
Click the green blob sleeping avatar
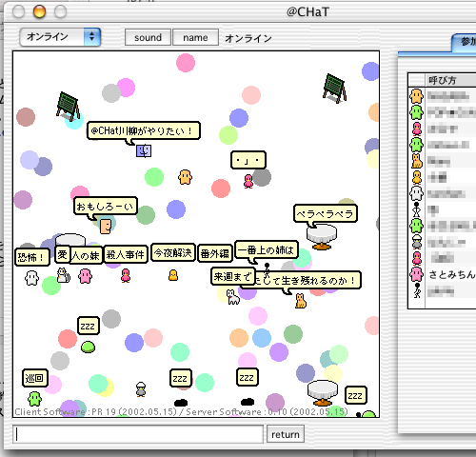point(88,347)
